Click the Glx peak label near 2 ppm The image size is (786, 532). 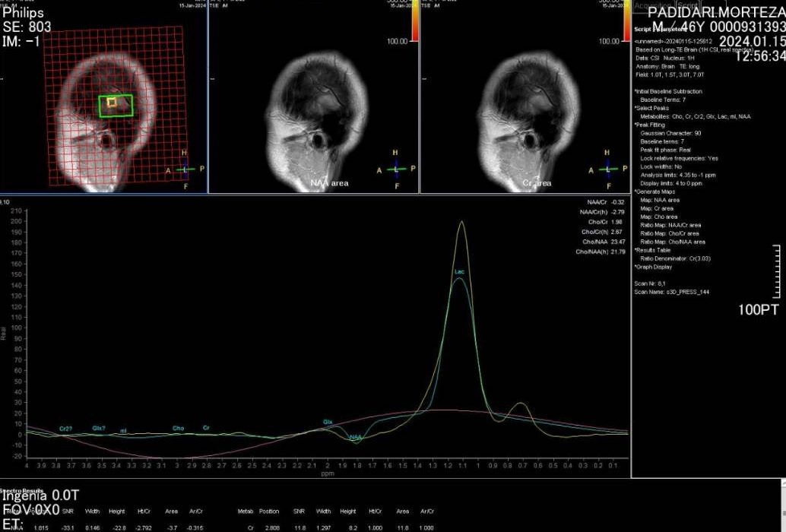(x=328, y=421)
